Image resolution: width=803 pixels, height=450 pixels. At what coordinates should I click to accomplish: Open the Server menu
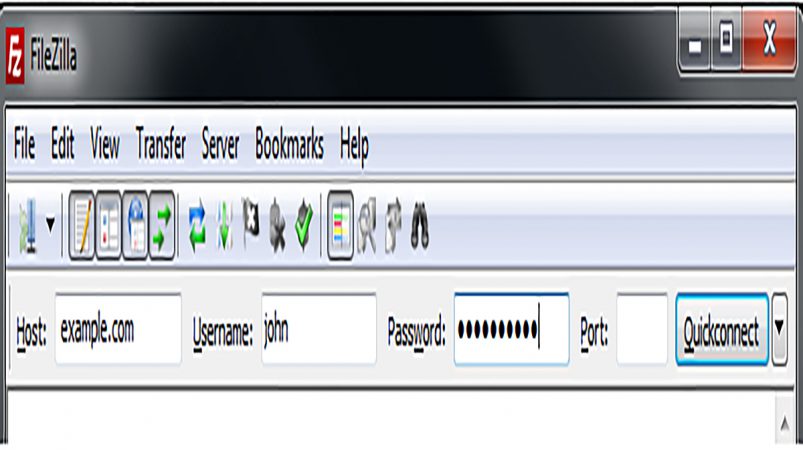click(x=220, y=144)
